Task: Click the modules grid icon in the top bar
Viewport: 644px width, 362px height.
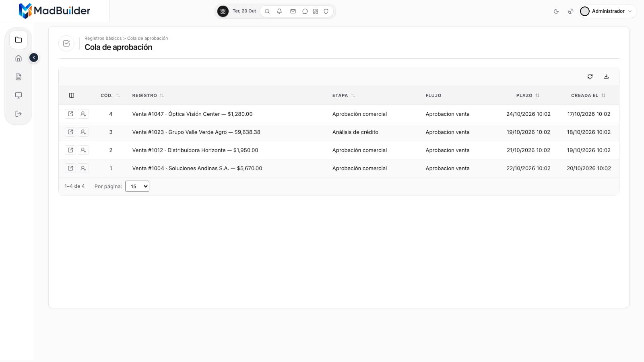Action: [x=316, y=11]
